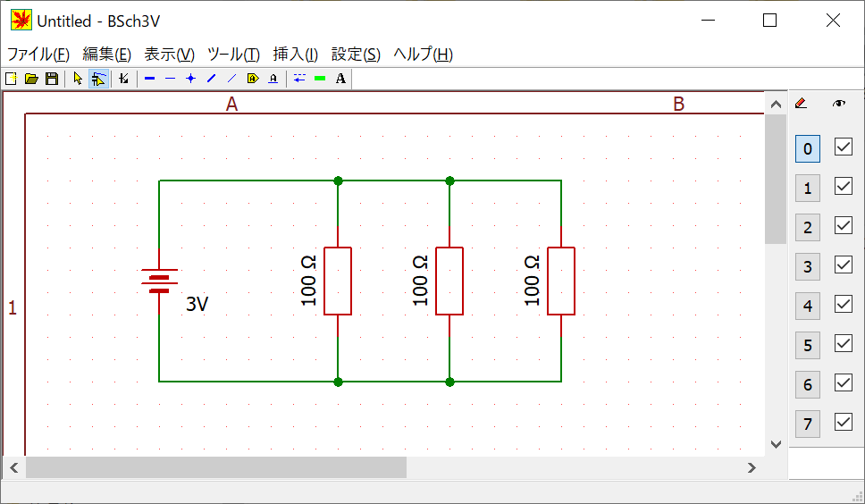Click the New file toolbar icon
This screenshot has width=865, height=504.
tap(11, 79)
